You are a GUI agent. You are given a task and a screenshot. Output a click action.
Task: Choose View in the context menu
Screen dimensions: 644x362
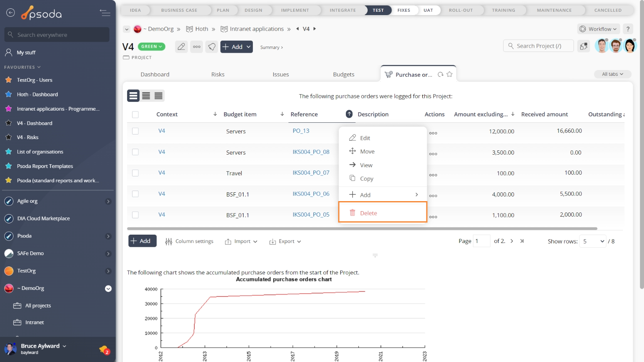coord(383,165)
